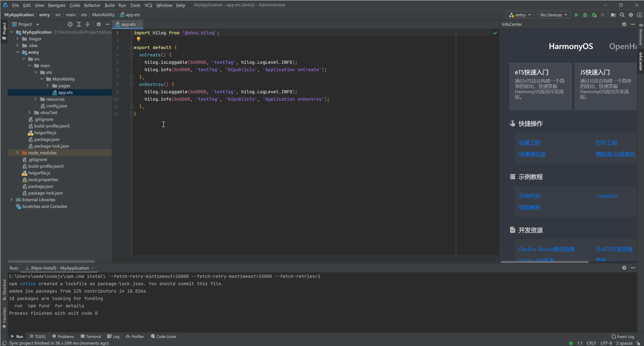Open the Build menu
The image size is (644, 346).
(x=109, y=5)
